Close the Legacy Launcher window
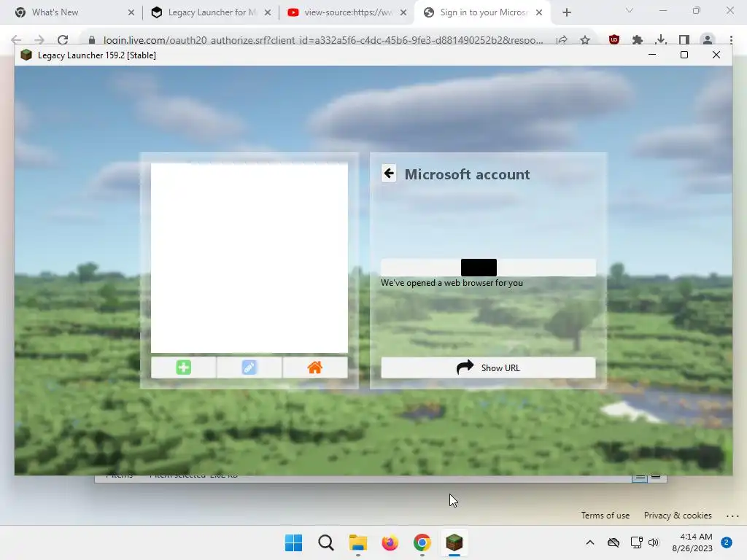747x560 pixels. pos(716,55)
